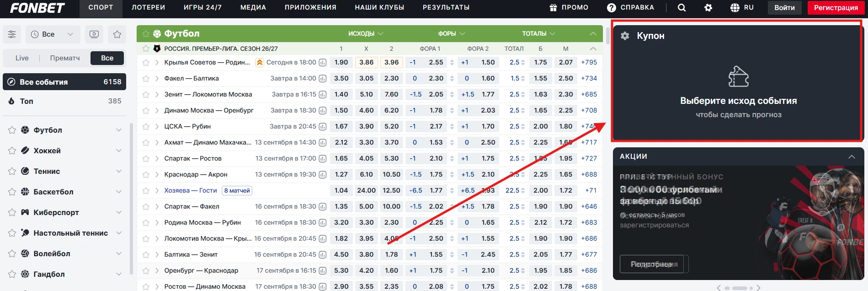Image resolution: width=868 pixels, height=291 pixels.
Task: Open the Все time filter dropdown
Action: [53, 34]
